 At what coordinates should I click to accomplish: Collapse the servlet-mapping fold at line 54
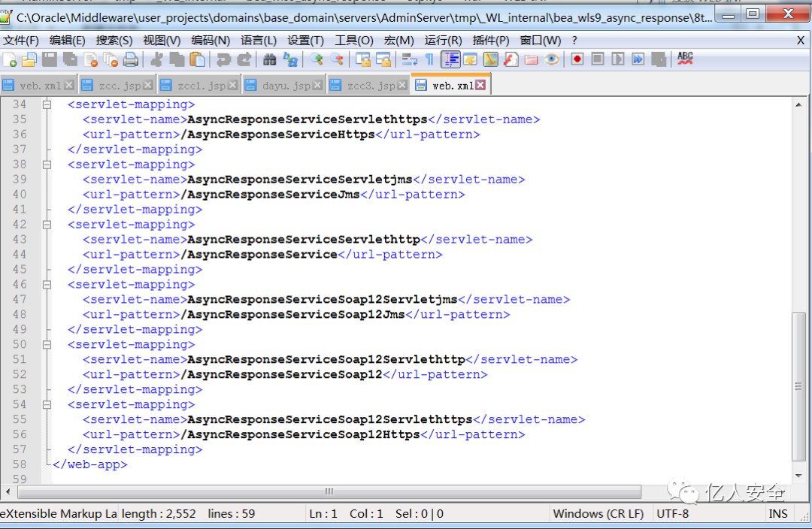(x=47, y=405)
